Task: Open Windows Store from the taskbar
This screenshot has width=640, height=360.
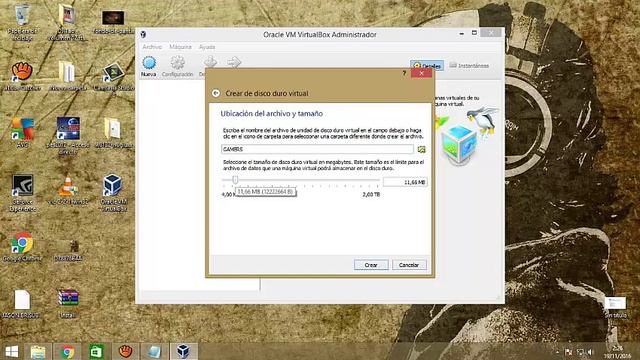Action: point(96,352)
